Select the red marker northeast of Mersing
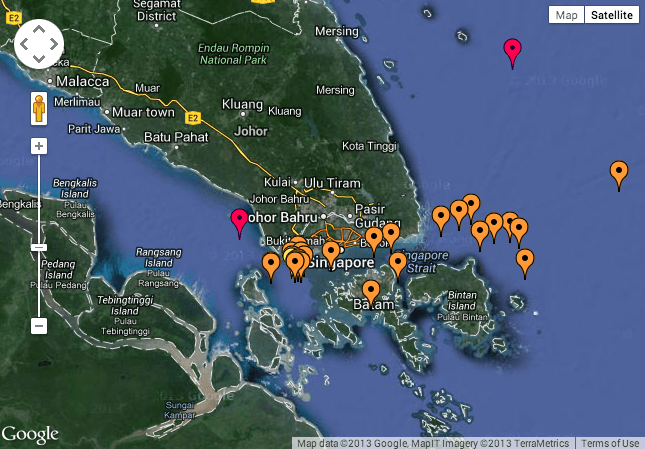This screenshot has height=449, width=645. (x=513, y=50)
